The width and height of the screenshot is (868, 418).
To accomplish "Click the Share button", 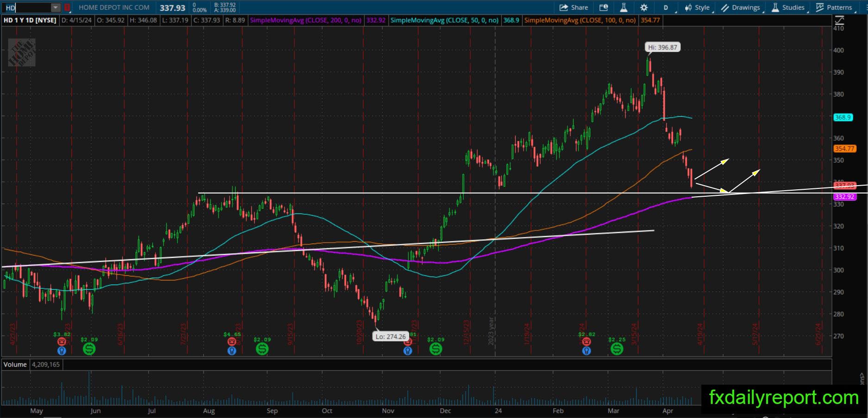I will [574, 7].
